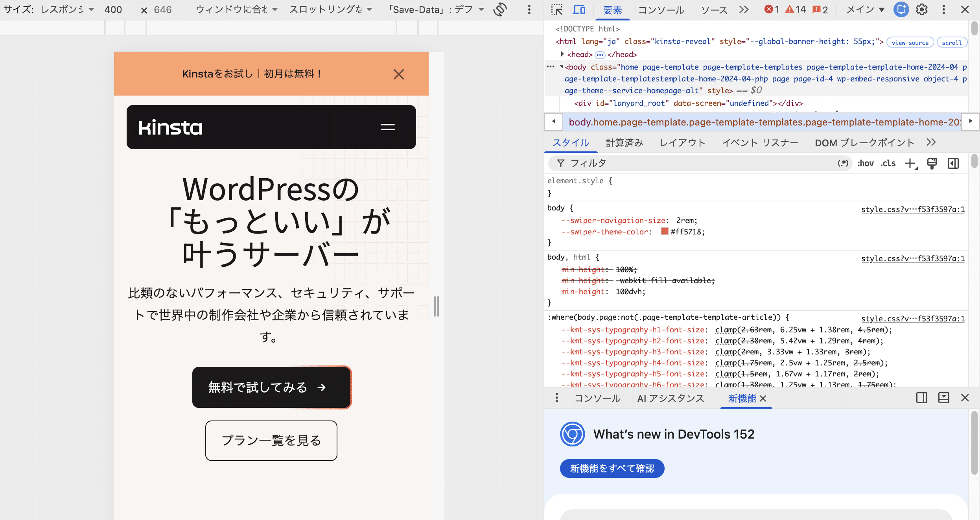This screenshot has width=980, height=520.
Task: Click the red error count badge
Action: click(772, 9)
